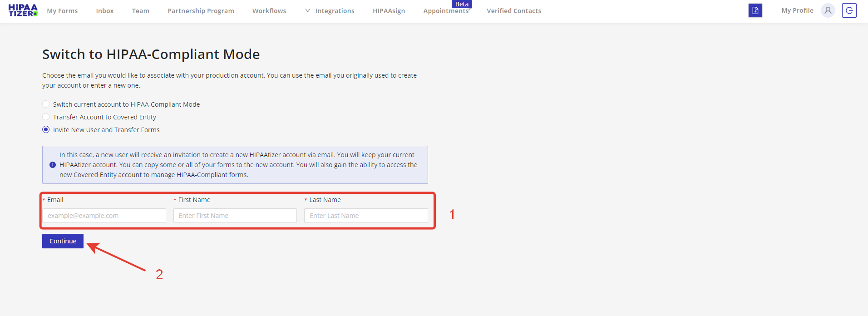This screenshot has width=868, height=316.
Task: Click the user avatar icon
Action: (828, 10)
